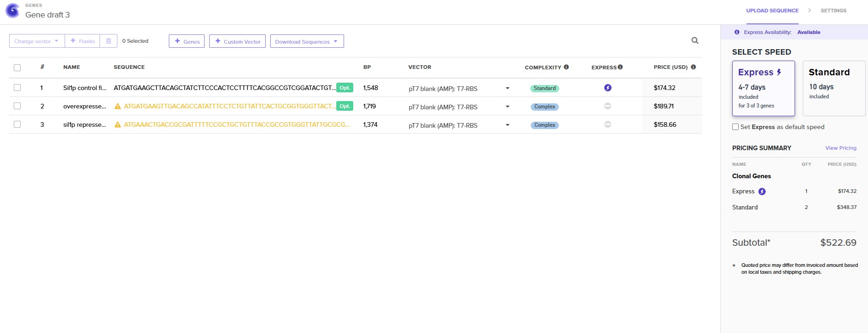Click the Complexity column info icon
This screenshot has height=333, width=868.
(567, 67)
